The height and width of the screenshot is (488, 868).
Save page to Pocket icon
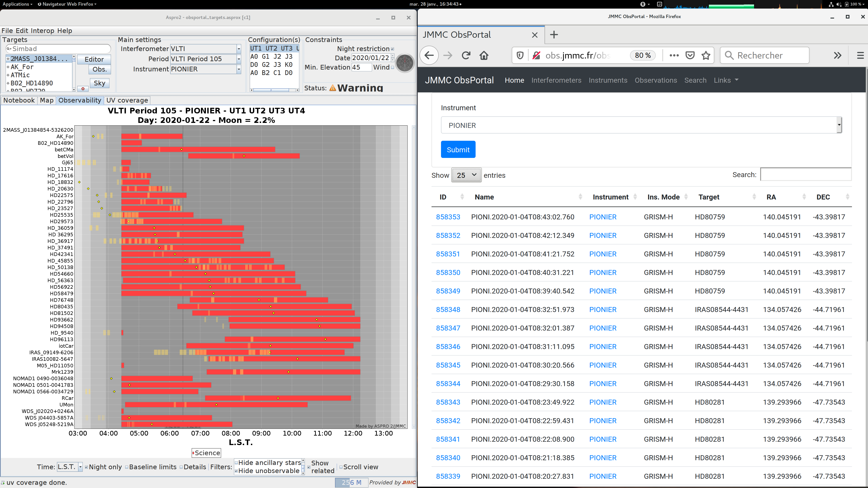pos(690,55)
